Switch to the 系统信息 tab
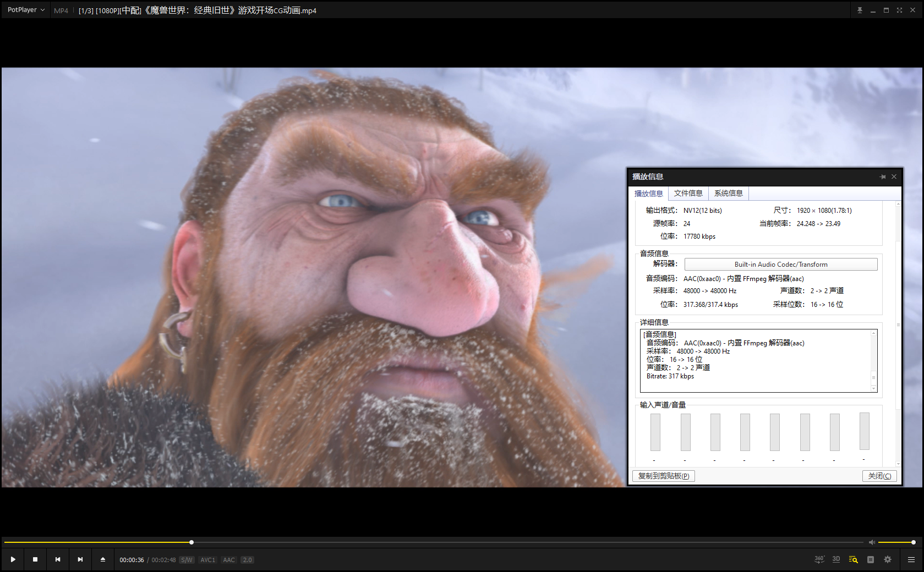The width and height of the screenshot is (924, 572). pyautogui.click(x=728, y=194)
